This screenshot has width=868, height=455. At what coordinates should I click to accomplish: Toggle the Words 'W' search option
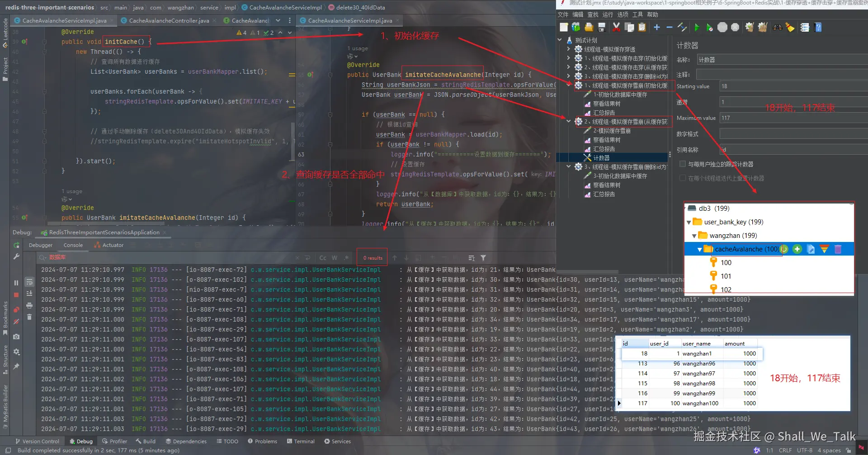[335, 258]
